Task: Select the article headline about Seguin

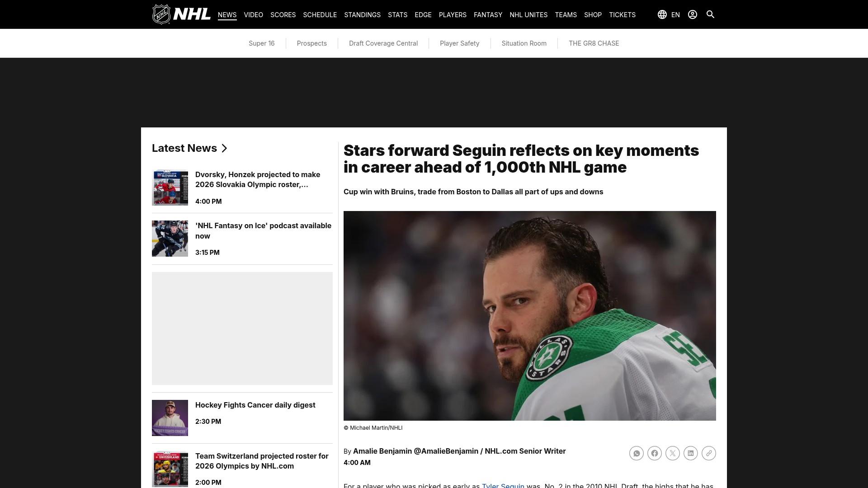Action: (x=521, y=159)
